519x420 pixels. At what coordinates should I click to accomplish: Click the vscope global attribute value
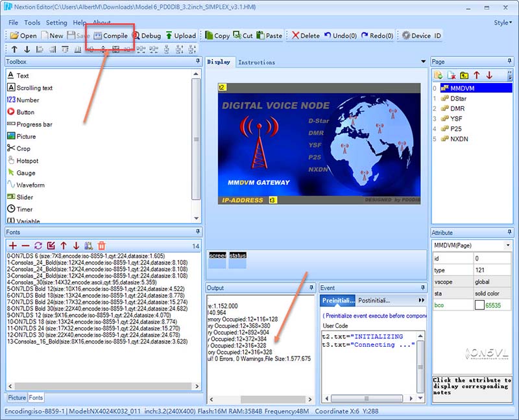492,282
